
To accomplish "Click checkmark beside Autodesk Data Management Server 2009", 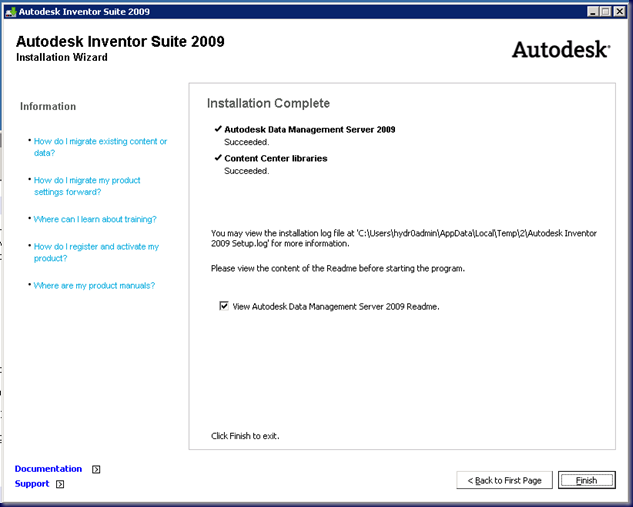I will [218, 129].
